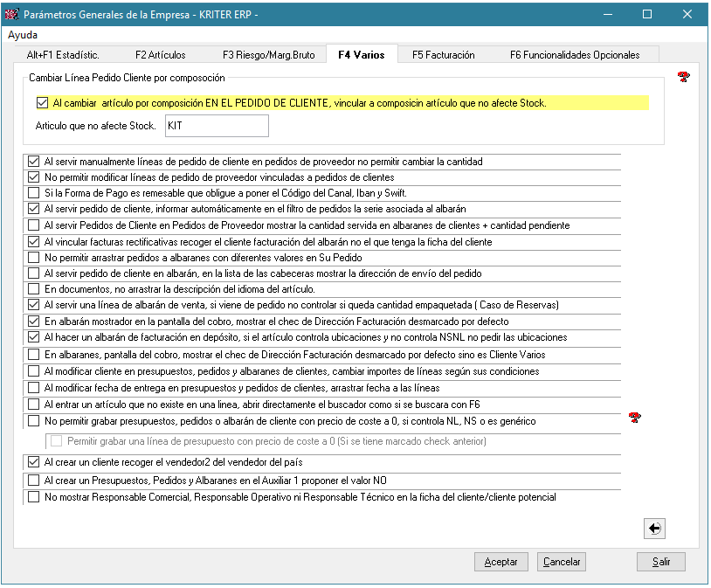Viewport: 711px width, 588px height.
Task: Go to the F6 Funcionalidades Opcionales tab
Action: (574, 55)
